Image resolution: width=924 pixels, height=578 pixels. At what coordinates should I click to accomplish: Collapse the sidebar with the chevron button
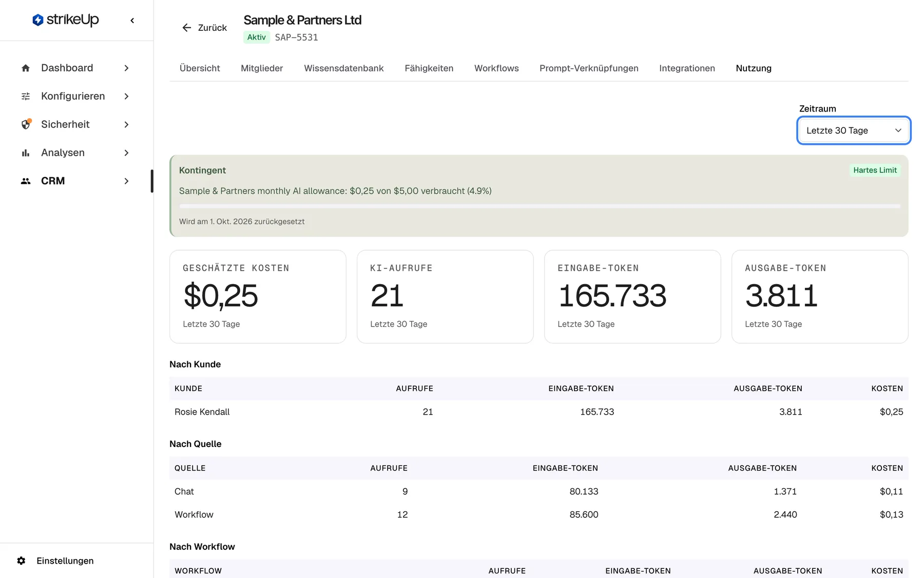(132, 21)
